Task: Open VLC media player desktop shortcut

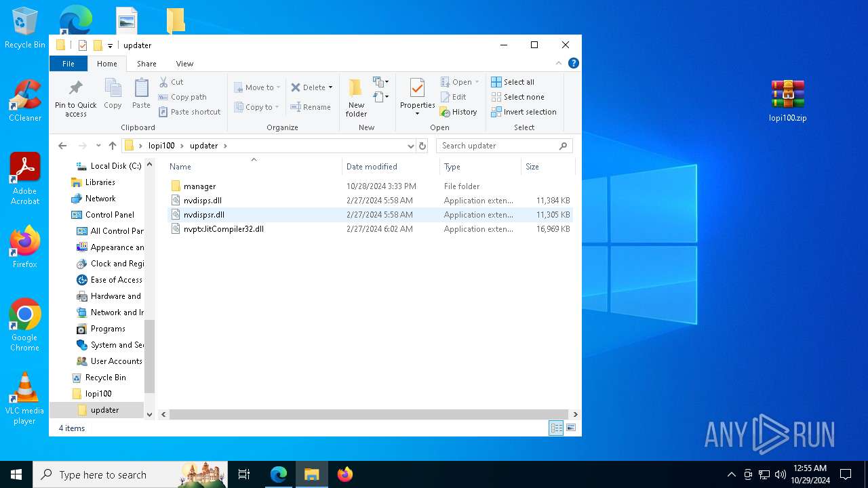Action: 24,399
